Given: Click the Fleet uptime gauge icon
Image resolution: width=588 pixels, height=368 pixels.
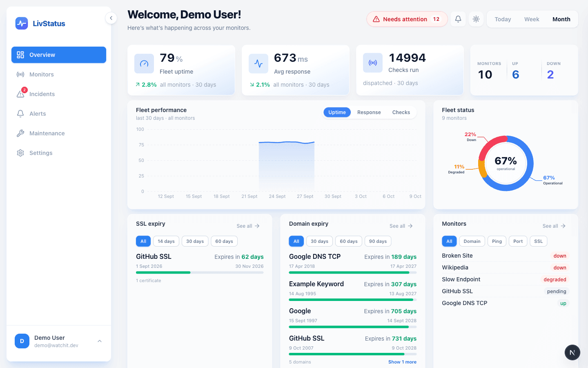Looking at the screenshot, I should pos(144,63).
